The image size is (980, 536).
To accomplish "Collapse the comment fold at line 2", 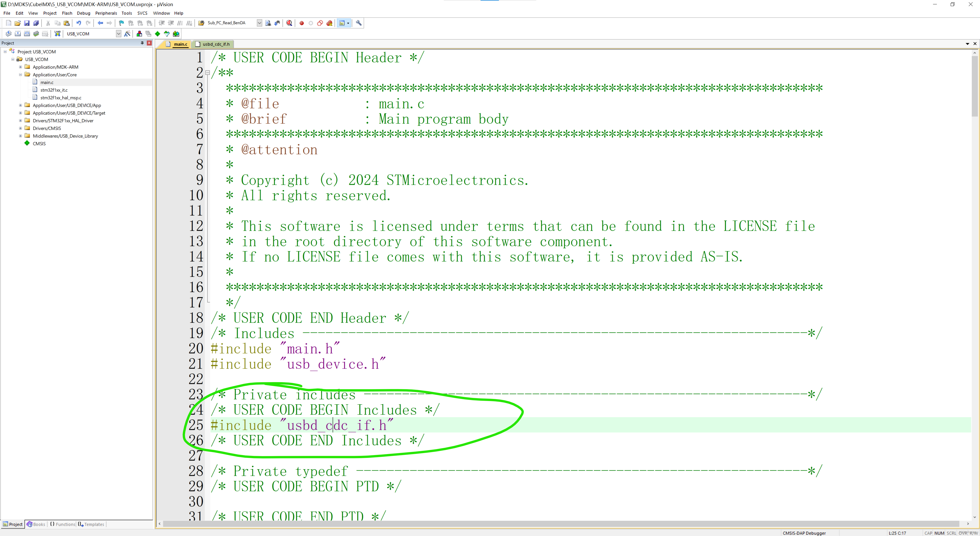I will 208,72.
